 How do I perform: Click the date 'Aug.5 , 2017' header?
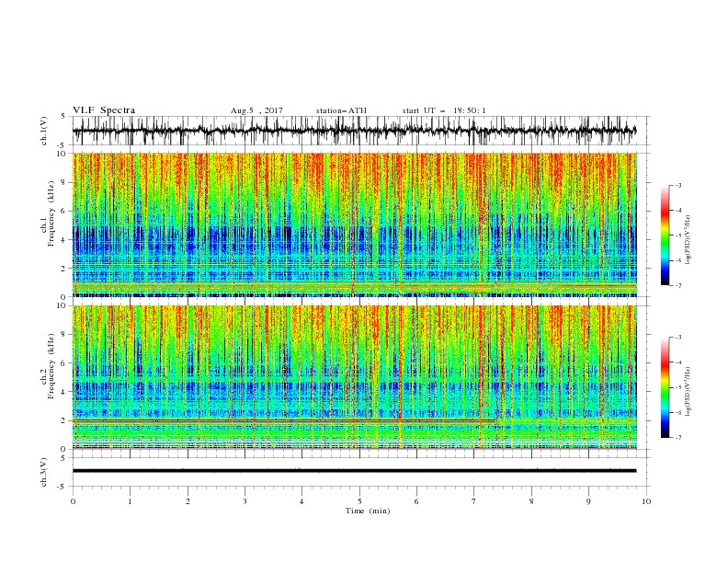(256, 110)
